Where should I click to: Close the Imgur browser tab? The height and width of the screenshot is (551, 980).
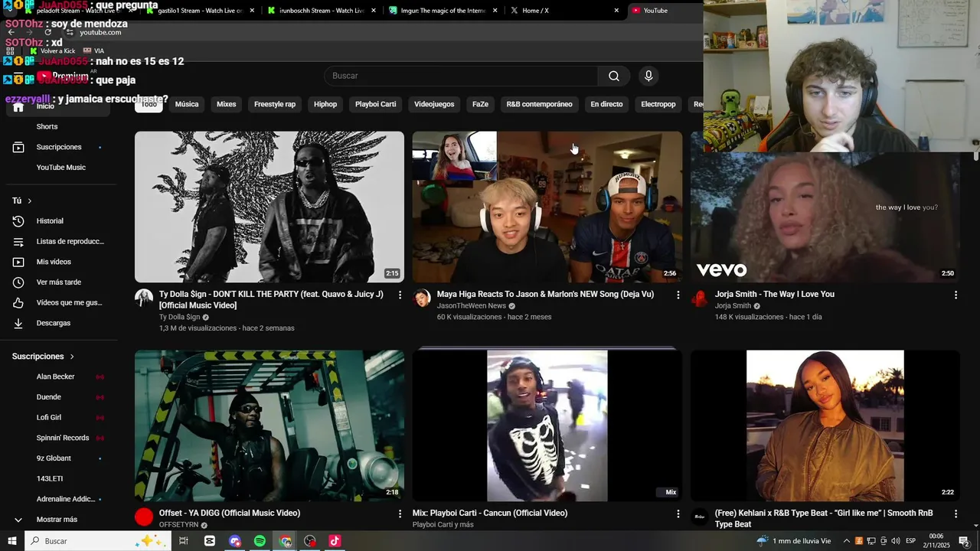tap(495, 11)
